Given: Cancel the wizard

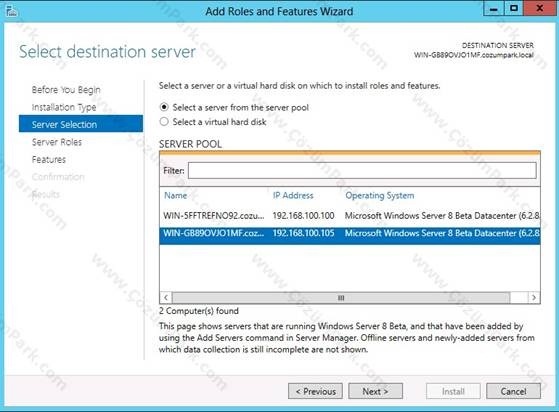Looking at the screenshot, I should tap(513, 391).
